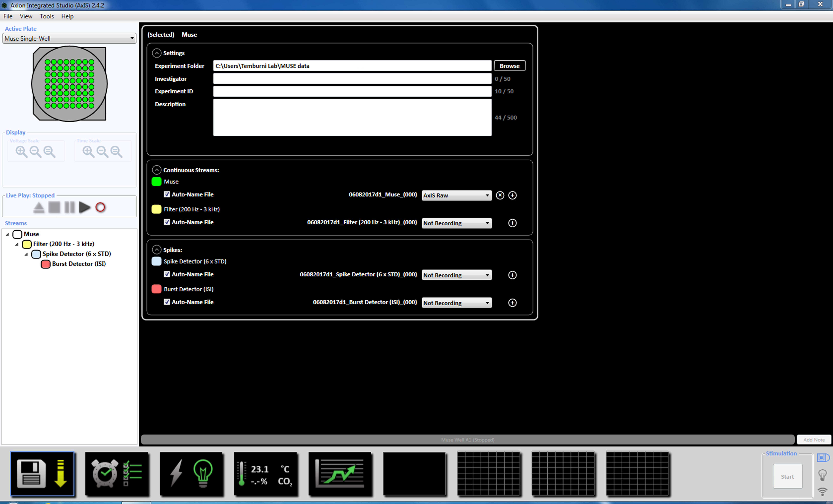
Task: Open the temperature and CO2 panel
Action: coord(266,474)
